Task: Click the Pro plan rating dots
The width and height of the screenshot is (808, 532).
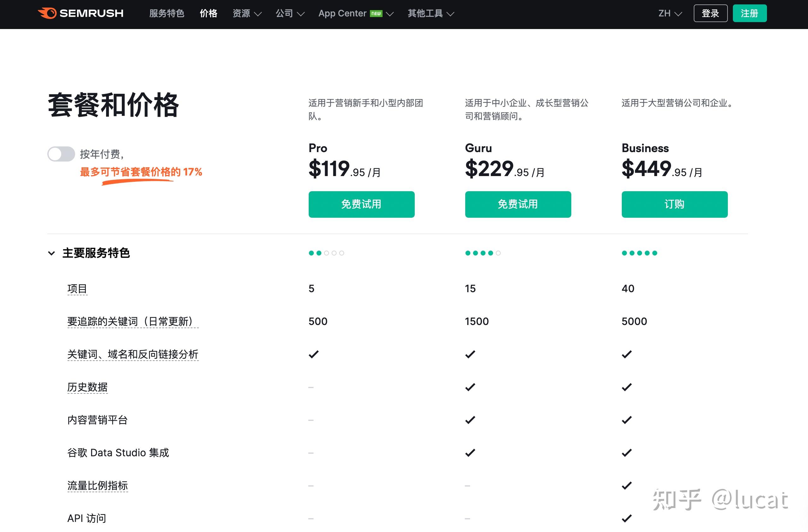Action: (326, 253)
